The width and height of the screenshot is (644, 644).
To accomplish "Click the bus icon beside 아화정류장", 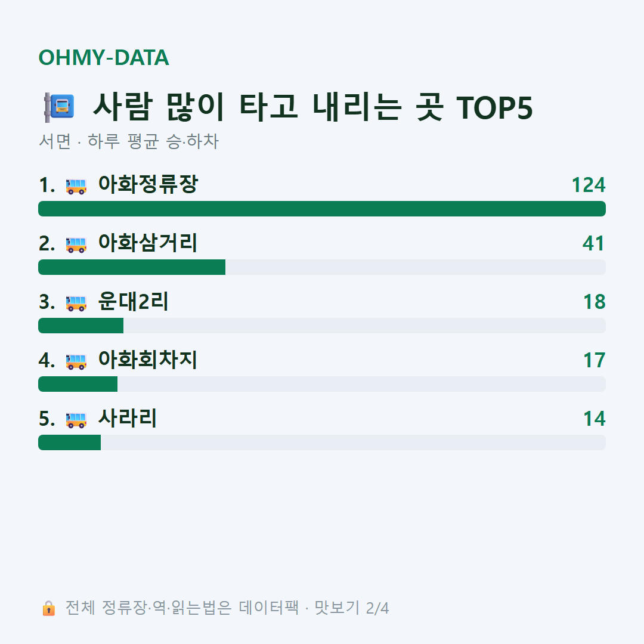I will click(x=76, y=186).
